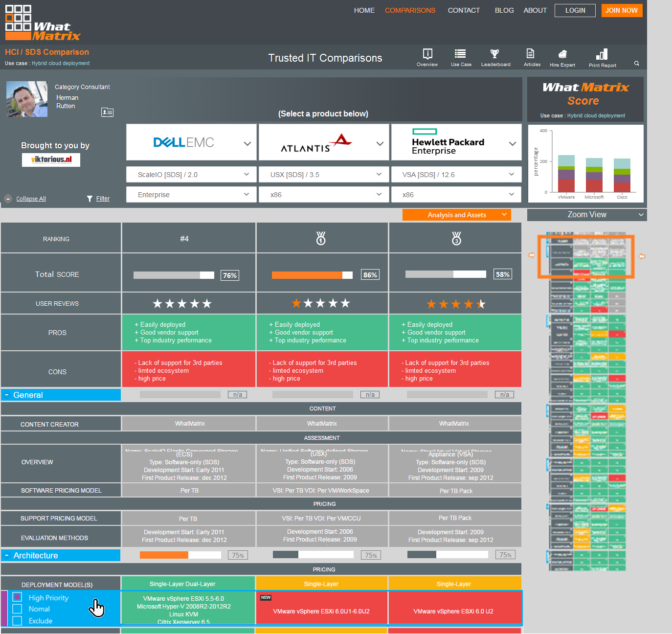The height and width of the screenshot is (634, 672).
Task: Tick the Exclude checkbox
Action: tap(17, 621)
